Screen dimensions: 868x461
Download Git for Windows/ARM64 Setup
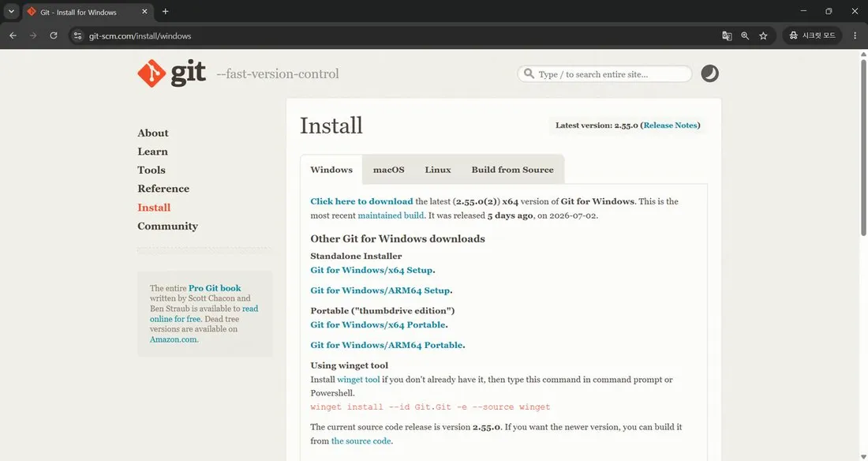click(x=380, y=290)
